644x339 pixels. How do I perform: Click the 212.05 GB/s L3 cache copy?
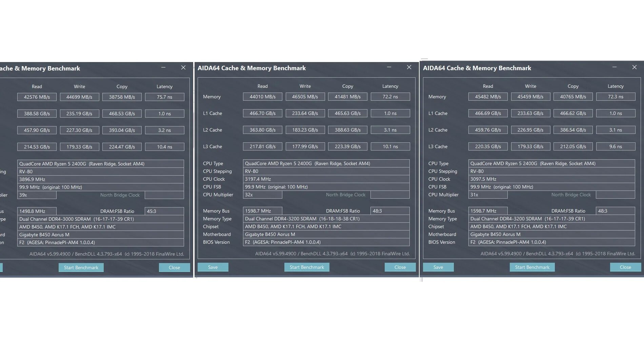coord(573,146)
